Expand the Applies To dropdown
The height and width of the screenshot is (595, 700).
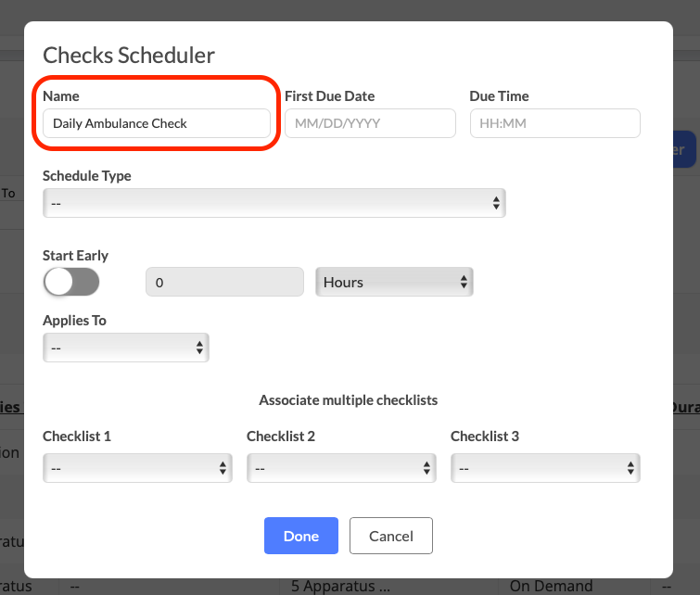(125, 348)
